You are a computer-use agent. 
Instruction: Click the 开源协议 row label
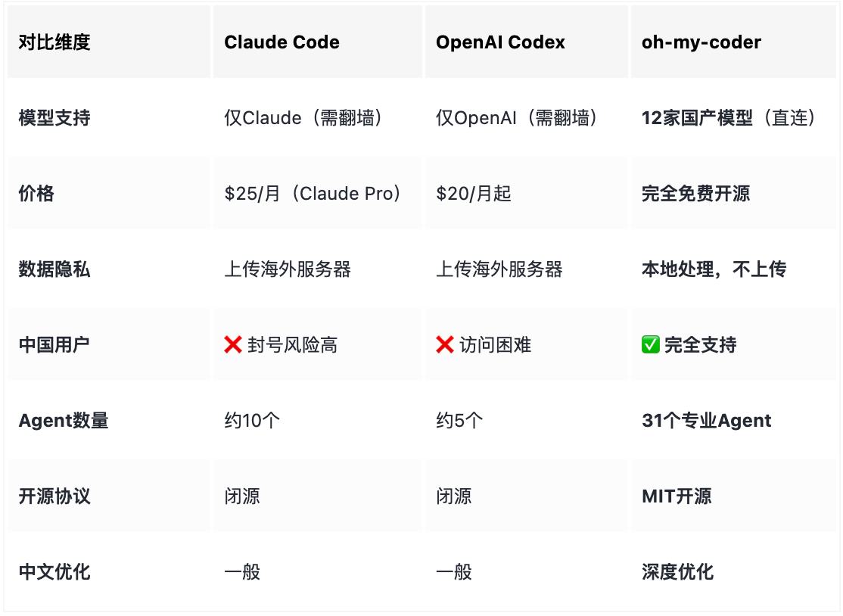[x=54, y=496]
